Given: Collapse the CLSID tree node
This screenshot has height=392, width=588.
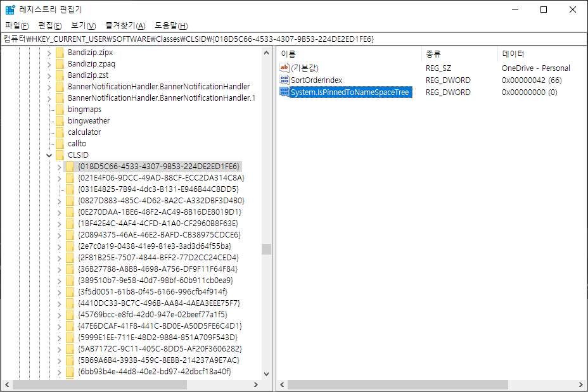Looking at the screenshot, I should [x=49, y=155].
